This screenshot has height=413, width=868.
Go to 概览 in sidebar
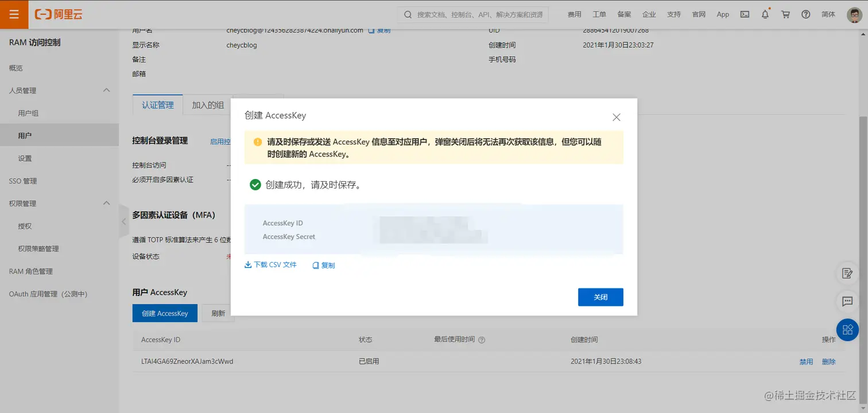click(x=16, y=68)
